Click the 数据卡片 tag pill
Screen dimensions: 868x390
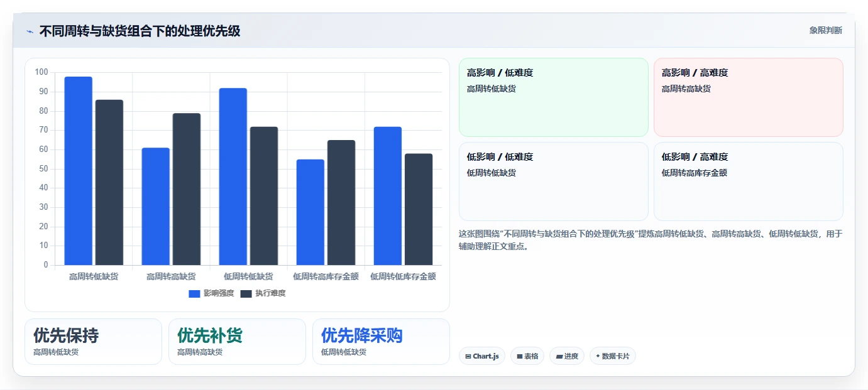click(x=613, y=356)
